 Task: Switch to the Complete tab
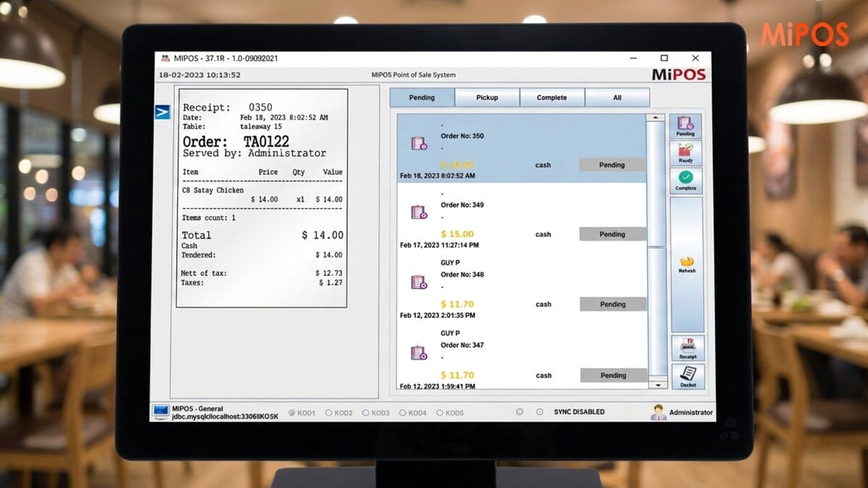point(552,98)
